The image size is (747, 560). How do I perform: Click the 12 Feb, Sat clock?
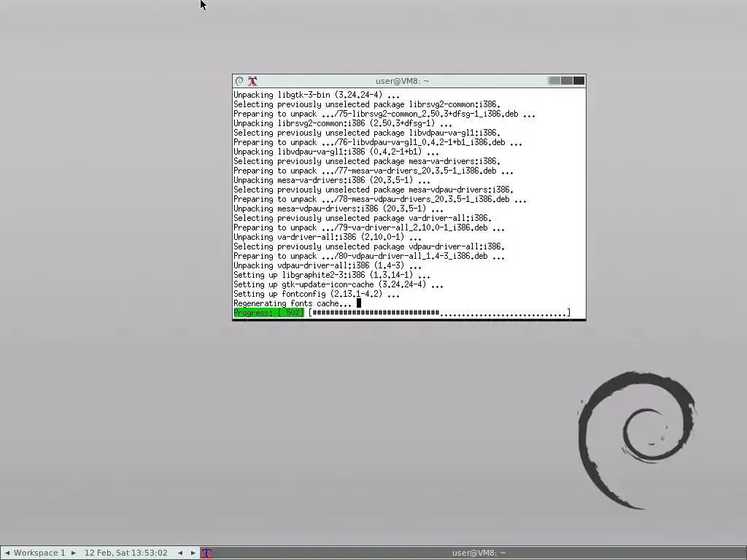[126, 553]
